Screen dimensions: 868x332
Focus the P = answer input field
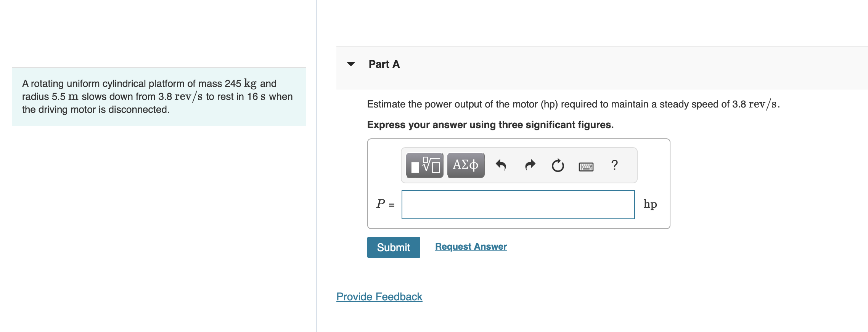[x=518, y=205]
